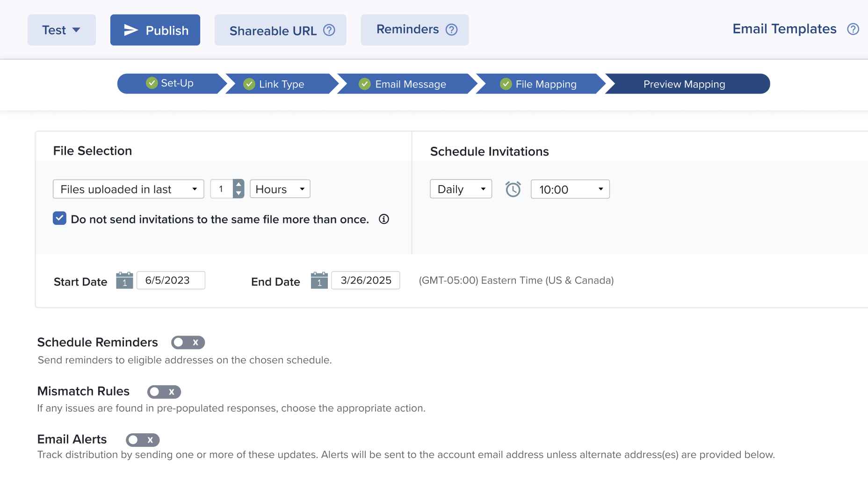Open the Daily frequency dropdown
The height and width of the screenshot is (487, 868).
point(461,189)
